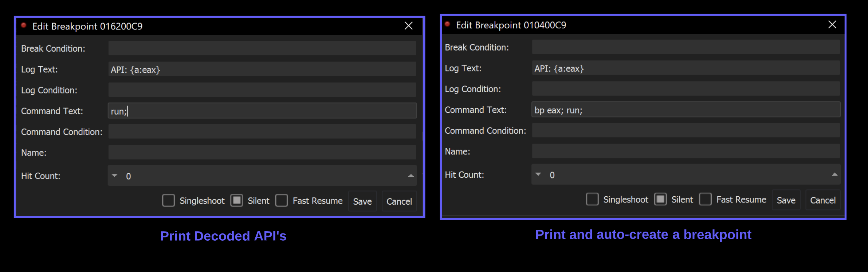Enable Fast Resume in breakpoint 016200C9 dialog
The width and height of the screenshot is (868, 272).
[x=282, y=200]
